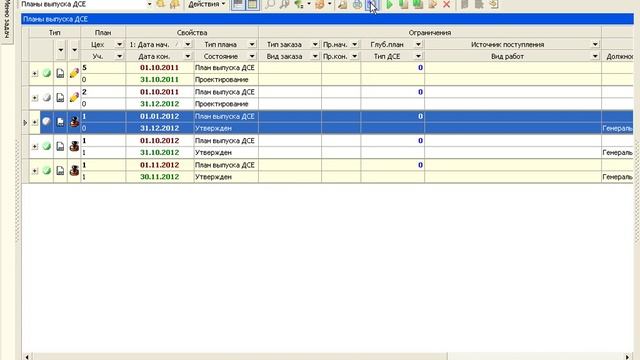The height and width of the screenshot is (360, 640).
Task: Click the pencil icon in row 01.10.2011–31.12.2012
Action: pyautogui.click(x=74, y=98)
